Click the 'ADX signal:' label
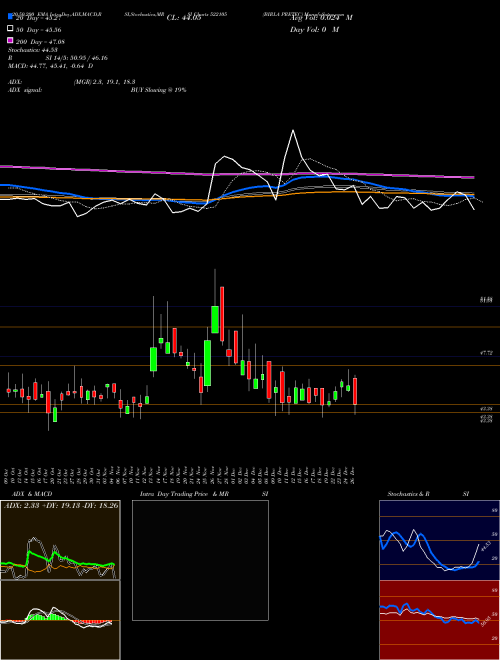The image size is (500, 660). pyautogui.click(x=25, y=90)
